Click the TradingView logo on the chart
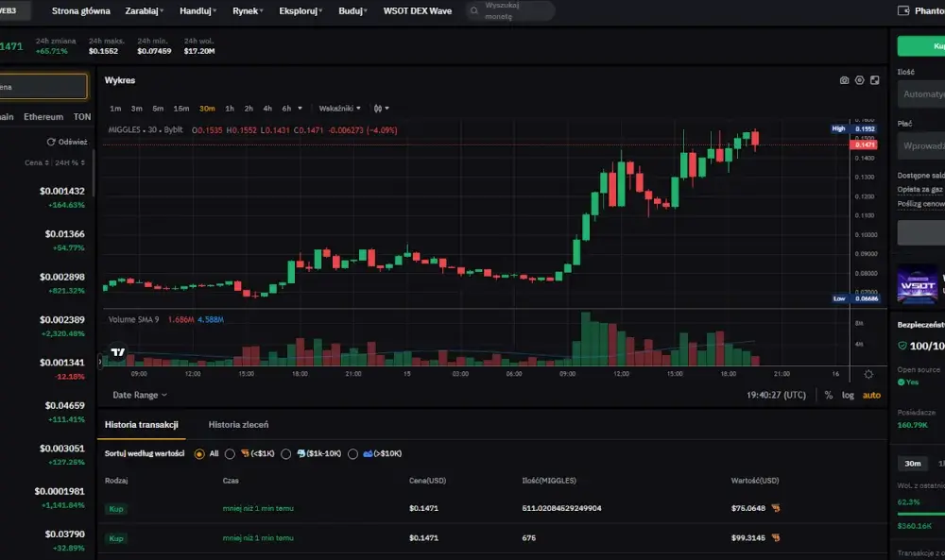This screenshot has height=560, width=945. [118, 352]
